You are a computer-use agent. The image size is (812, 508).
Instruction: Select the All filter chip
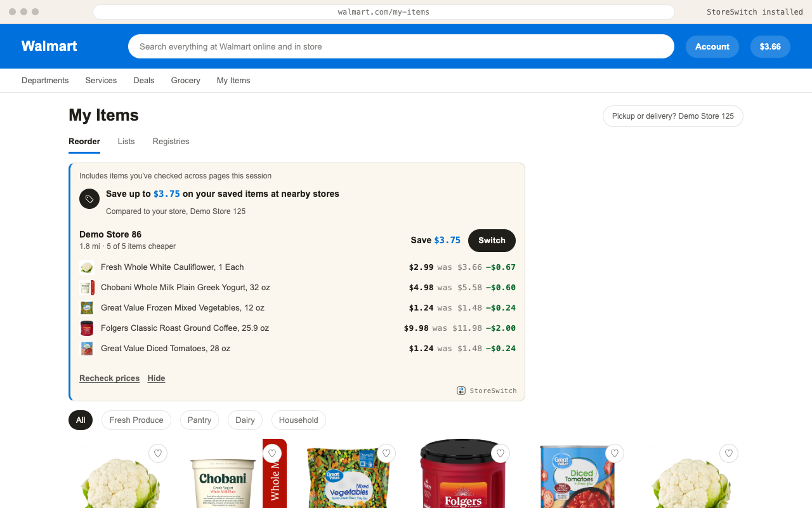(x=81, y=420)
